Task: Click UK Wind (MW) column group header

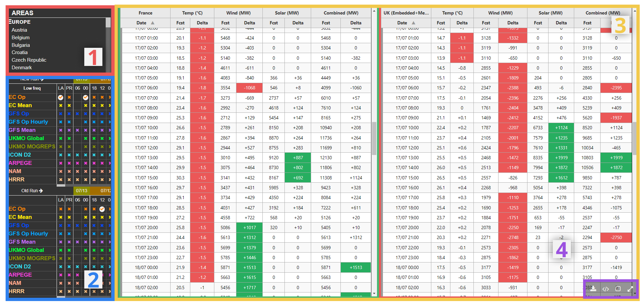Action: (500, 13)
